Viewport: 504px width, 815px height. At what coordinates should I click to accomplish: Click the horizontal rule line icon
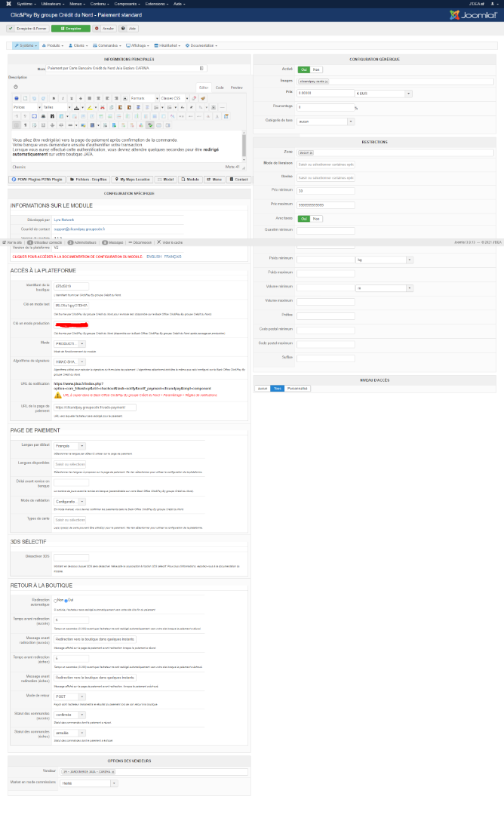click(222, 107)
